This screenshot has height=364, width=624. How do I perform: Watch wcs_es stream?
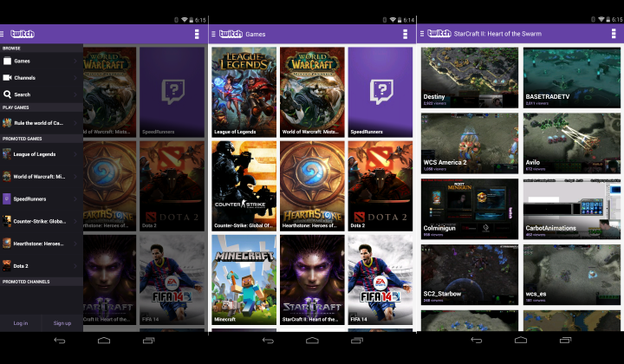(x=572, y=275)
